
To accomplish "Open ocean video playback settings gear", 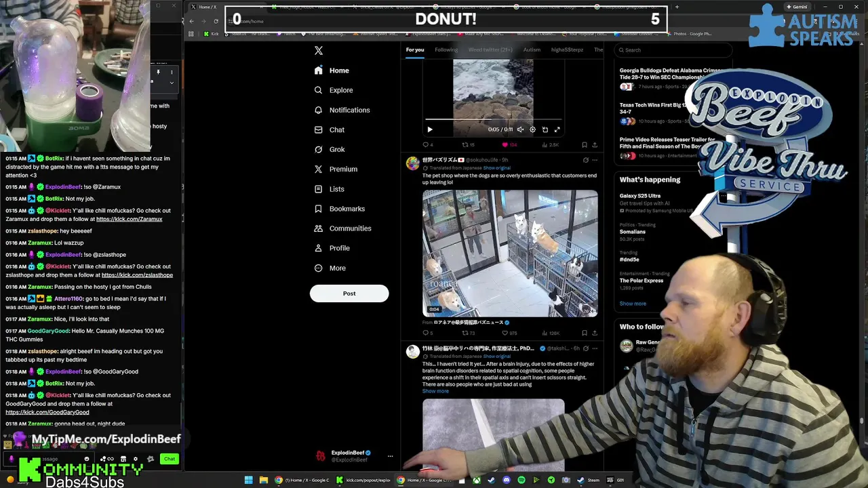I will [x=532, y=129].
